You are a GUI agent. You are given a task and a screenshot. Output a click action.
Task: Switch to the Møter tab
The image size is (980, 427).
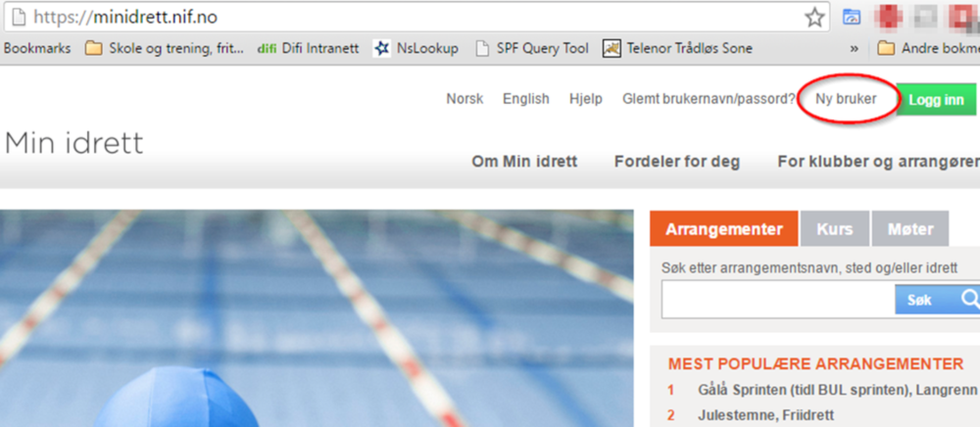910,229
